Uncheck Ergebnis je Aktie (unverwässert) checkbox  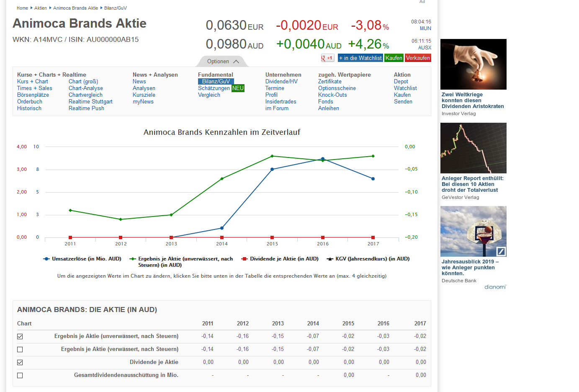20,336
